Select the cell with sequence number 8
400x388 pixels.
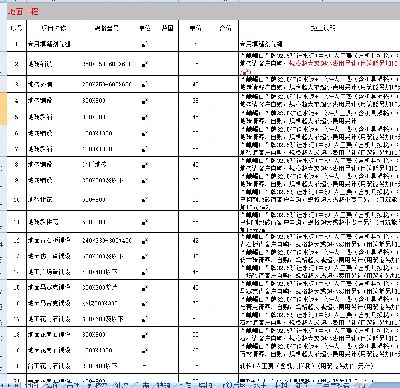(17, 164)
